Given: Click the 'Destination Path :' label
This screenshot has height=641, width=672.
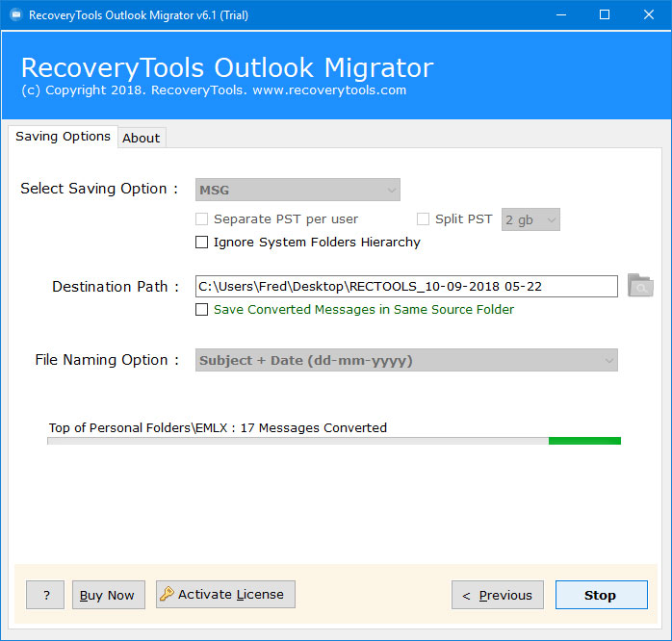Looking at the screenshot, I should point(116,286).
